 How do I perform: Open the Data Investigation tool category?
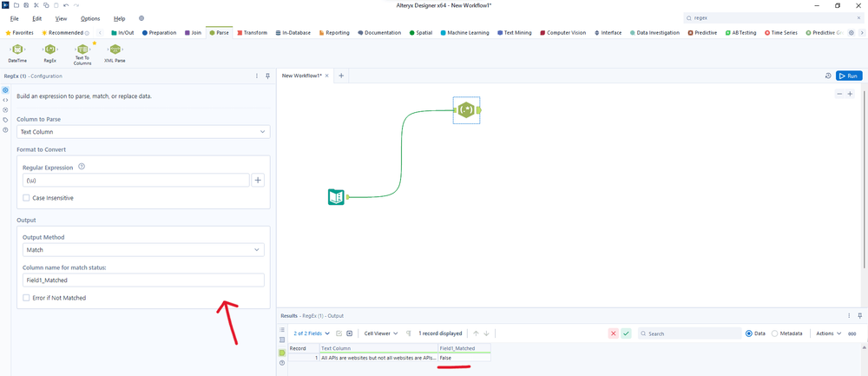(654, 33)
